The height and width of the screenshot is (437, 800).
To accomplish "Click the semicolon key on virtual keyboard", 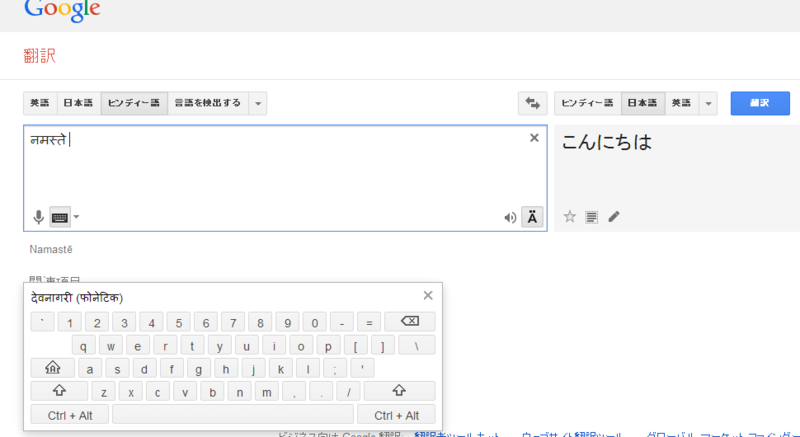I will [335, 368].
